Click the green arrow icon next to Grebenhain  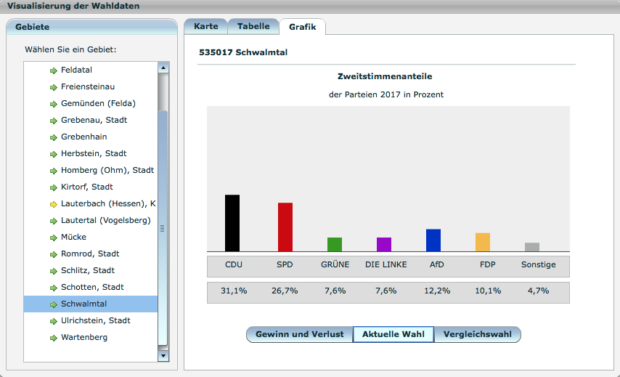53,138
